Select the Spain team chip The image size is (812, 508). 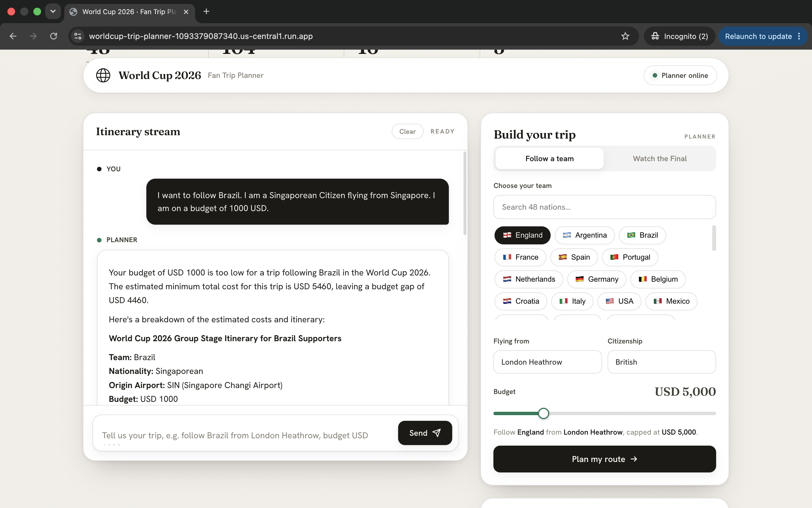[574, 257]
